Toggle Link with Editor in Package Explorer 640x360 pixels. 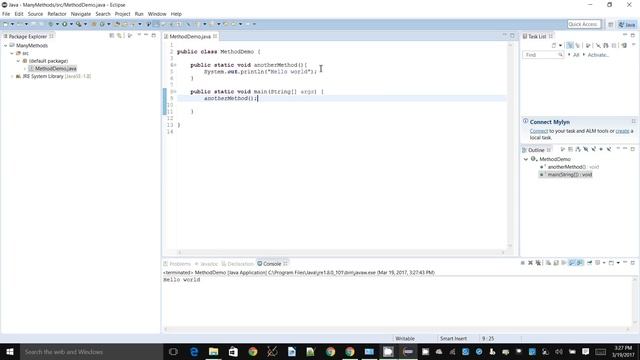pyautogui.click(x=120, y=36)
